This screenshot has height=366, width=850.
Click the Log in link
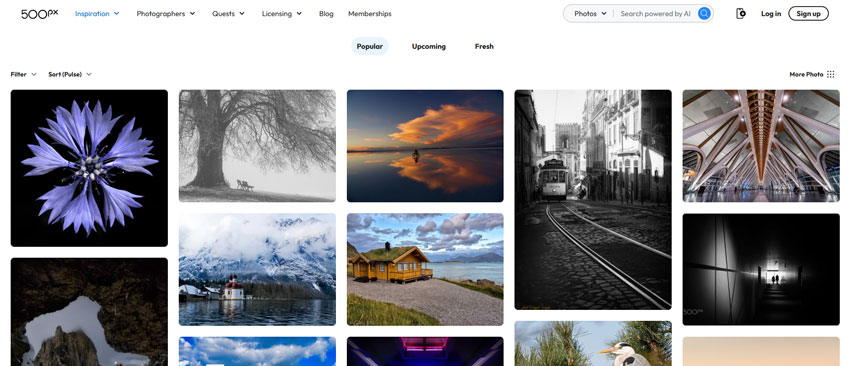click(x=771, y=14)
